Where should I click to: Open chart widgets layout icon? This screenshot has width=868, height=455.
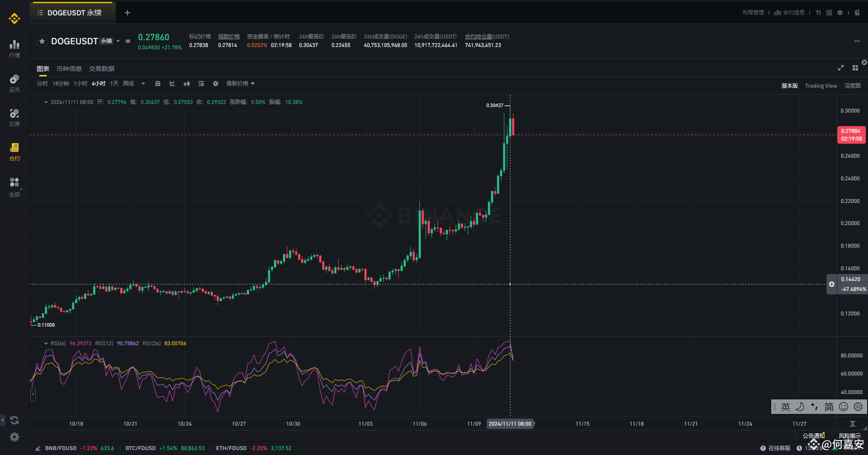(x=855, y=68)
